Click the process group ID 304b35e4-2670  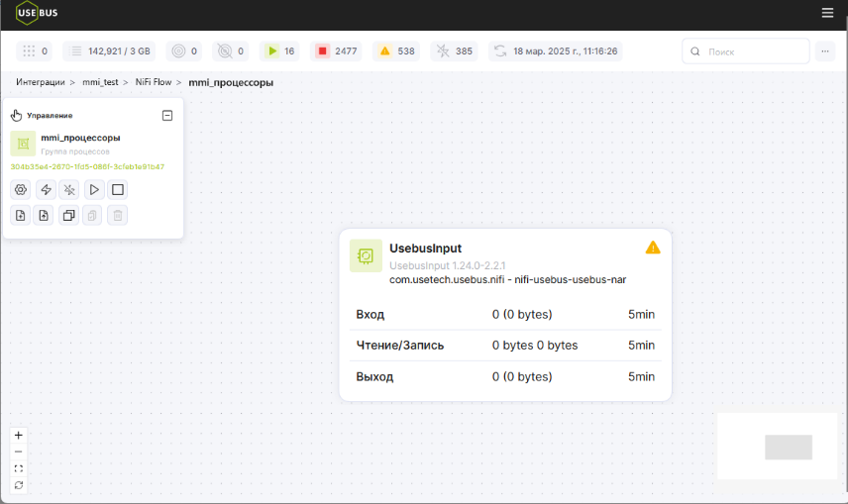click(x=87, y=166)
